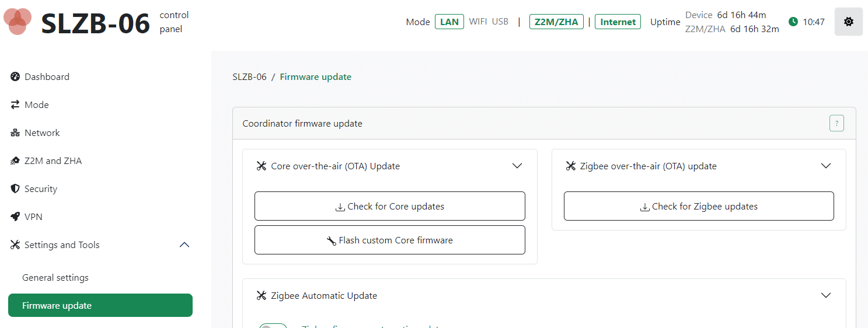Open the Dashboard gauge icon

pos(15,76)
